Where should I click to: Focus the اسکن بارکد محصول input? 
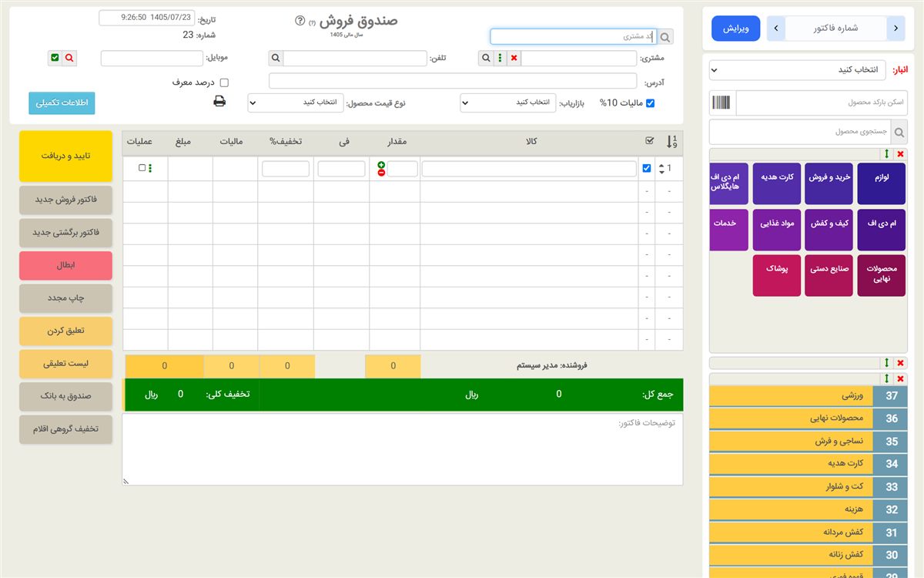pyautogui.click(x=822, y=103)
